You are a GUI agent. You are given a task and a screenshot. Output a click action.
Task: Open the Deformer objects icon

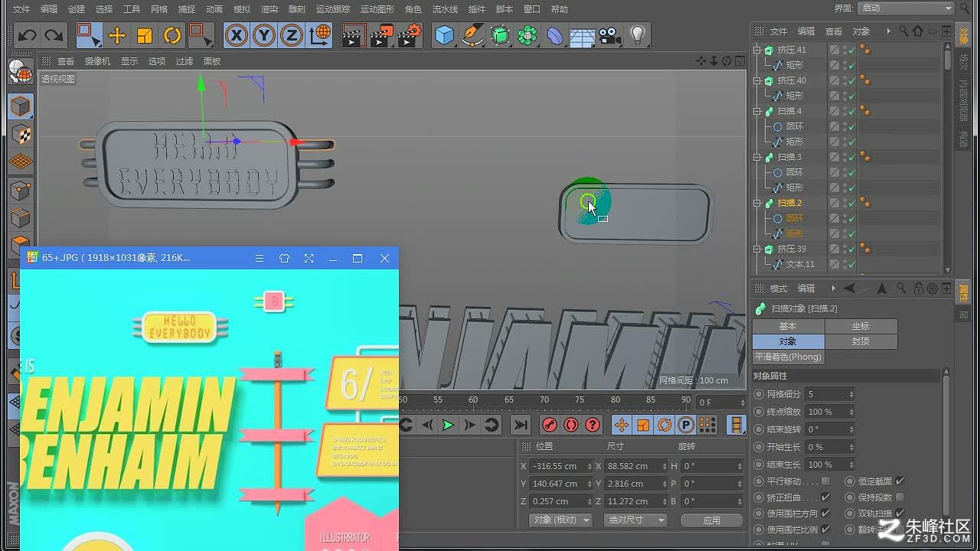(555, 35)
